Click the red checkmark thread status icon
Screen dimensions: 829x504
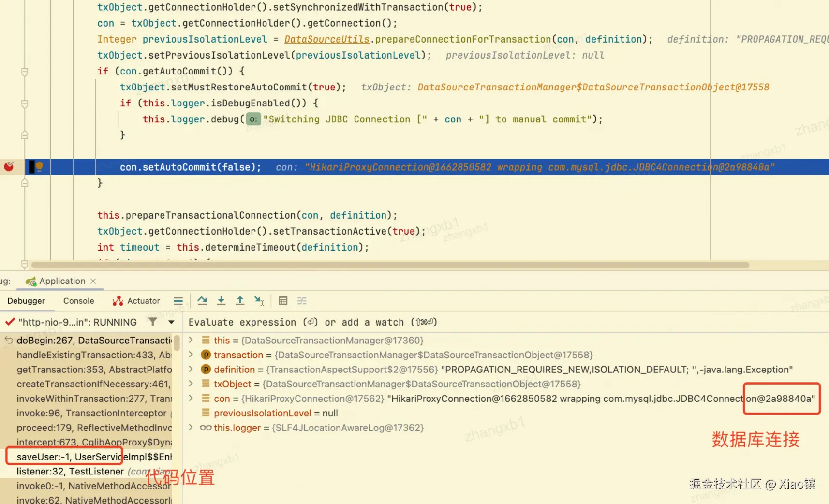point(10,322)
